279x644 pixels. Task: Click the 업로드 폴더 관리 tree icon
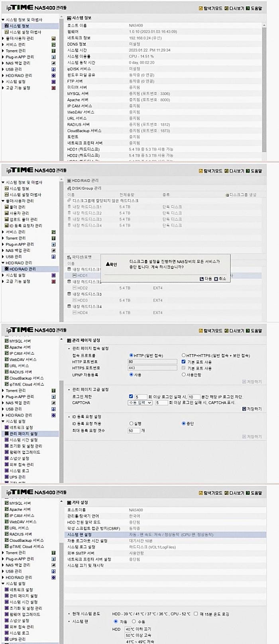point(7,220)
